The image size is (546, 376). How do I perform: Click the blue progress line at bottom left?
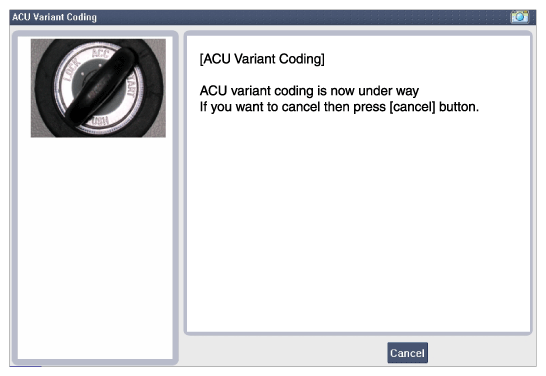(x=25, y=366)
